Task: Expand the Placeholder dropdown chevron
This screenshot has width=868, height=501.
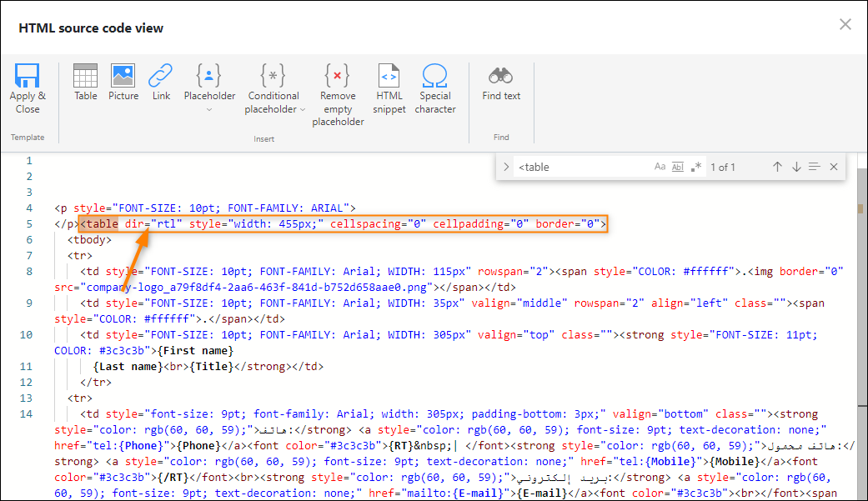Action: pos(209,109)
